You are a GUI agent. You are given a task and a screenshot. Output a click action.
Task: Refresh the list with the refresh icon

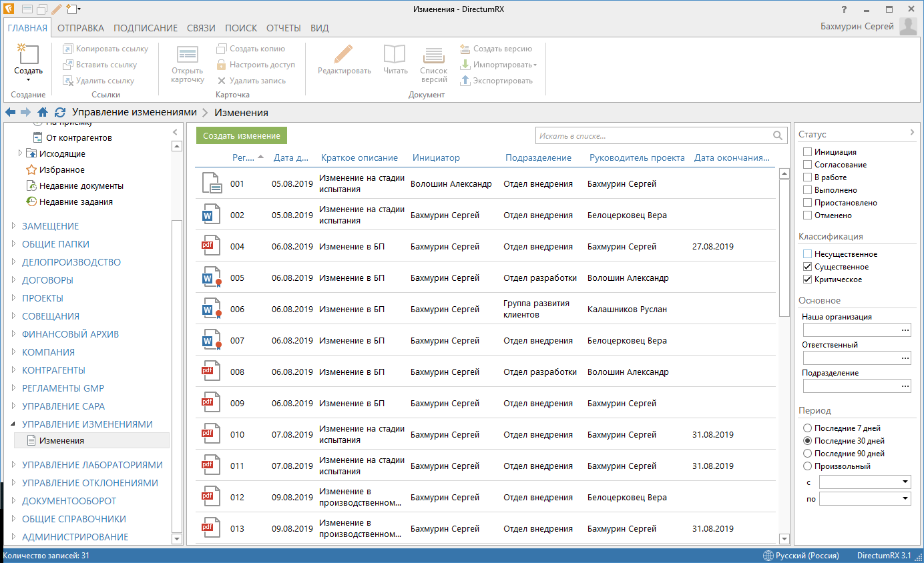tap(60, 112)
